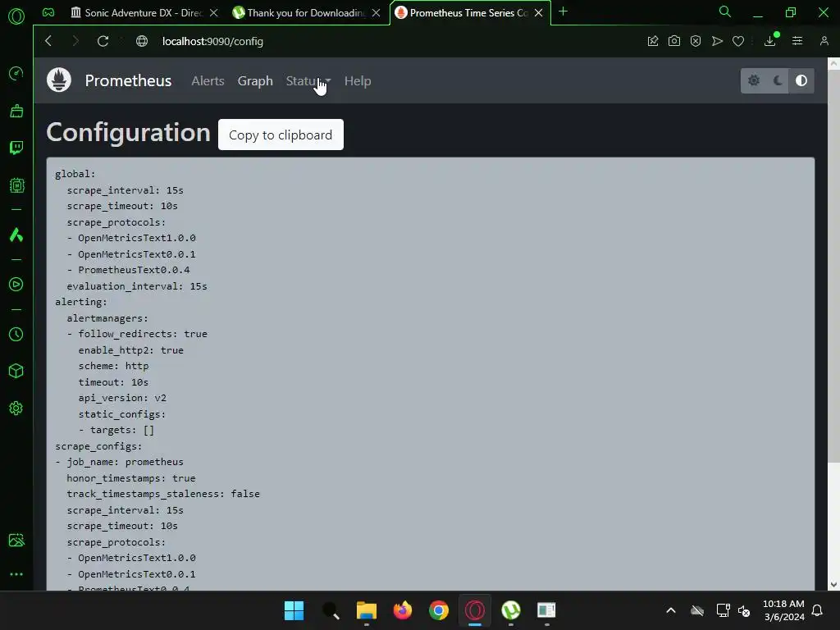Click the Prometheus brand name link
Screen dimensions: 840x630
click(128, 81)
